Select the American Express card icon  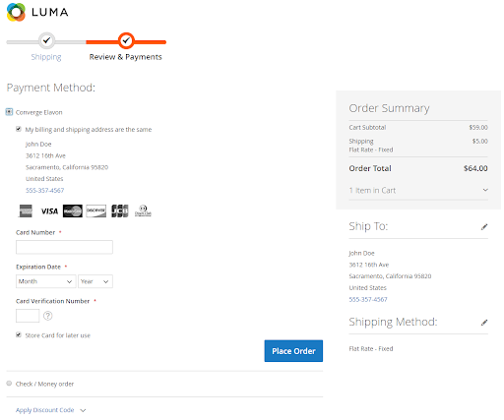[x=26, y=210]
